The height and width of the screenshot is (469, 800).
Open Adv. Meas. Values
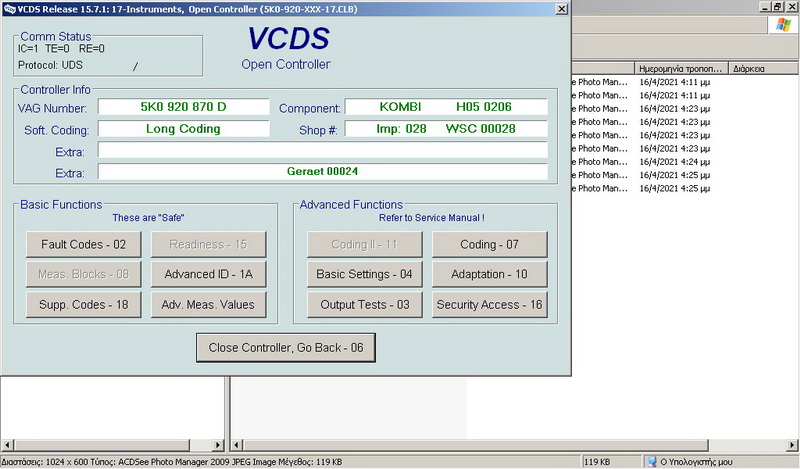208,305
